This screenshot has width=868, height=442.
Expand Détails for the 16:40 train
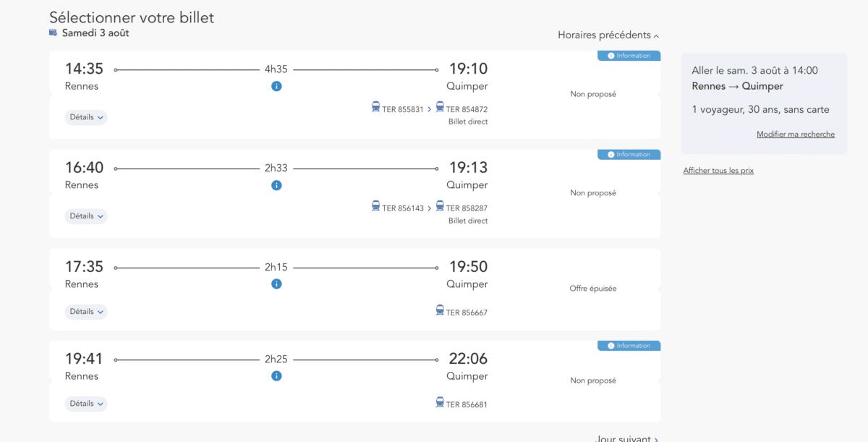(86, 216)
